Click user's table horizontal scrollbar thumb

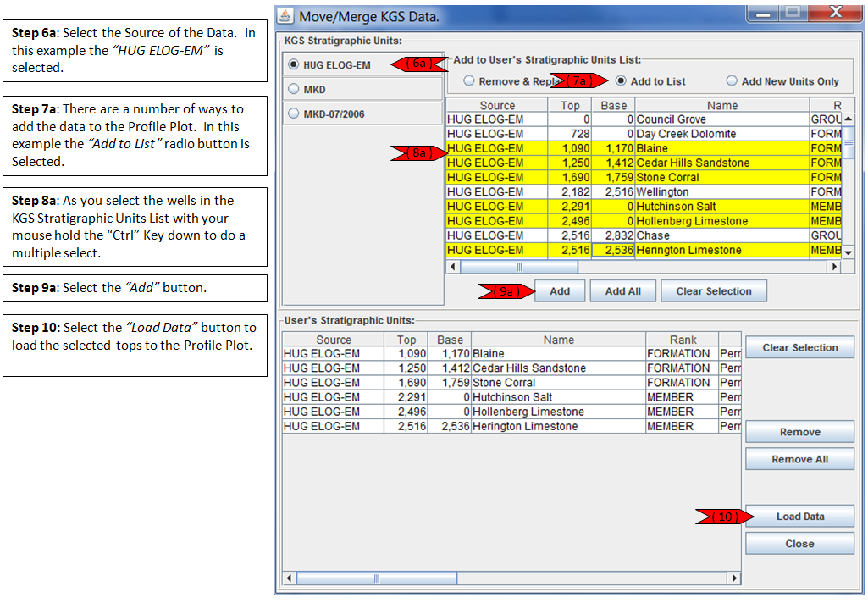click(377, 578)
